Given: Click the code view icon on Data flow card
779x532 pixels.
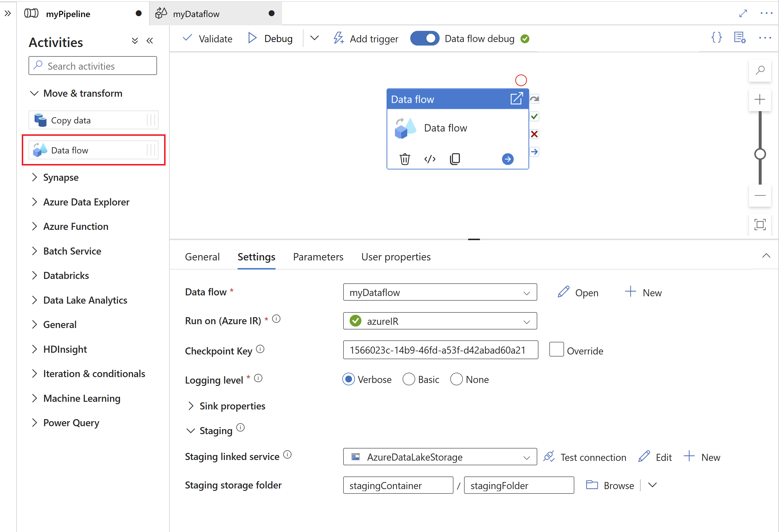Looking at the screenshot, I should point(430,159).
